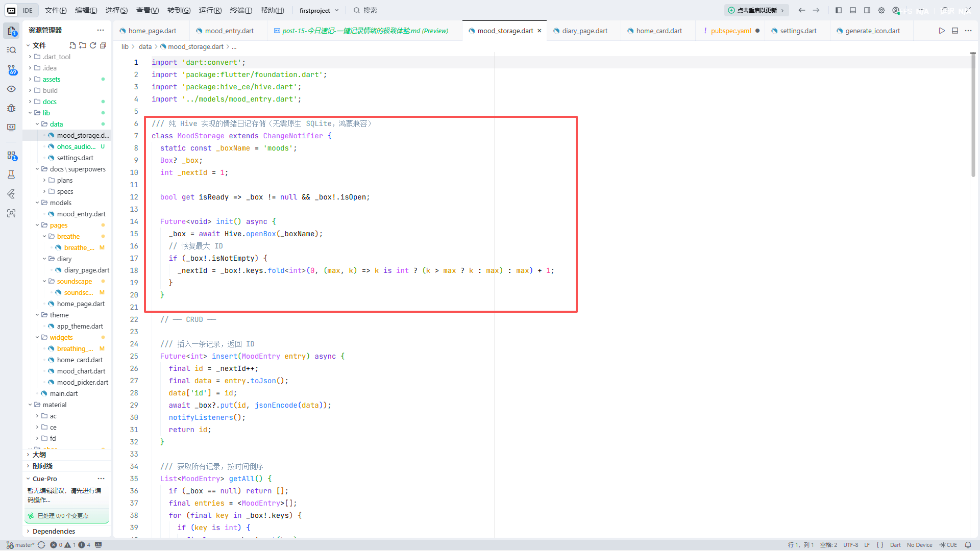This screenshot has height=551, width=980.
Task: Open the inspector scan icon in activity bar
Action: click(x=11, y=213)
